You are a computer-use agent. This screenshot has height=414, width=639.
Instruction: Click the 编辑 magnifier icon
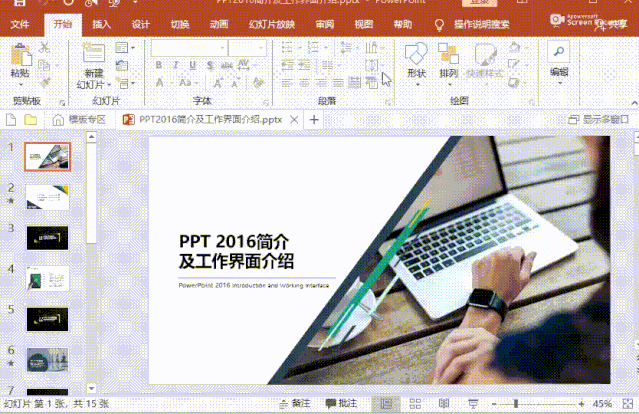pos(559,52)
